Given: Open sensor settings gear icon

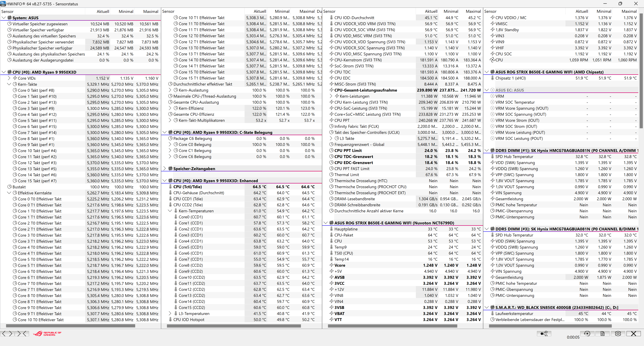Looking at the screenshot, I should pyautogui.click(x=618, y=333).
